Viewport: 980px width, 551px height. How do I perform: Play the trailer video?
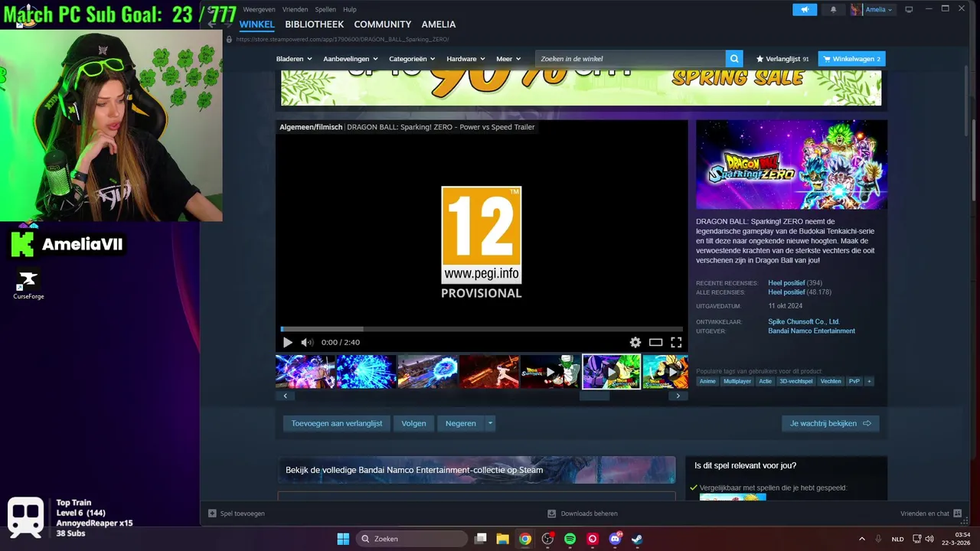point(287,342)
